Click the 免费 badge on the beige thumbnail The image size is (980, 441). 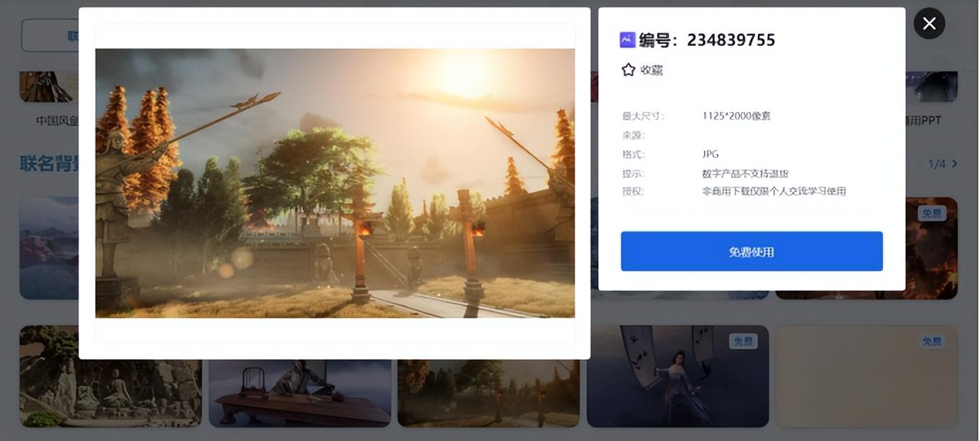click(x=931, y=341)
